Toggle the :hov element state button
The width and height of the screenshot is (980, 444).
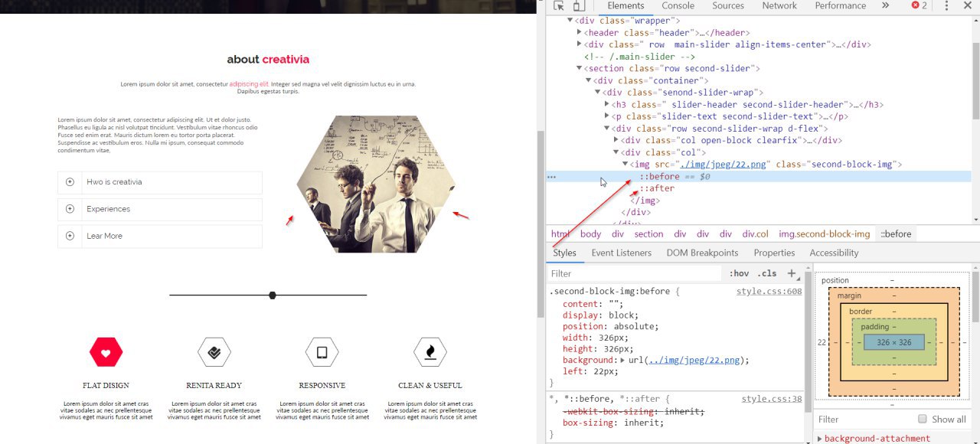[x=739, y=273]
